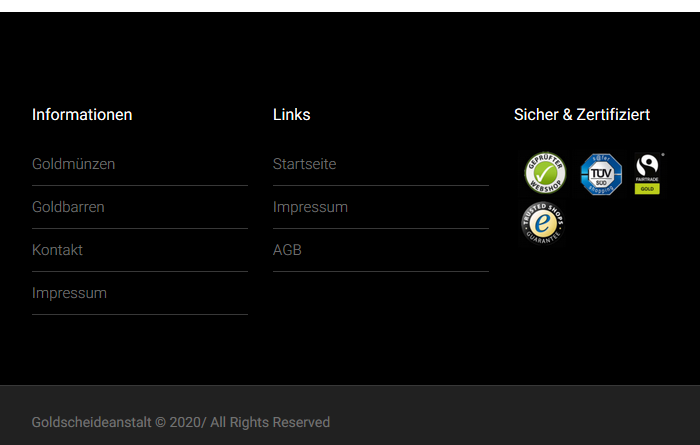Click the Goldscheideanstalt name in the footer bar
700x445 pixels.
coord(92,422)
